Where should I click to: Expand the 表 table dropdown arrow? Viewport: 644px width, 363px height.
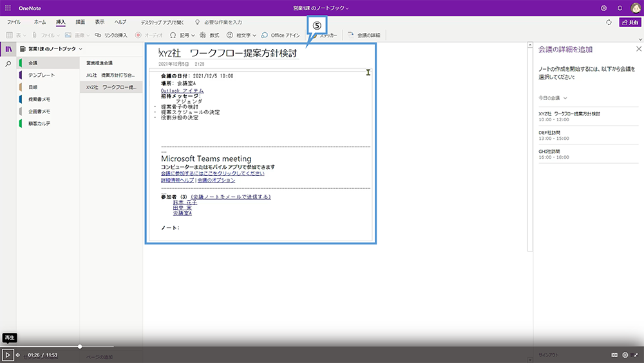coord(24,35)
